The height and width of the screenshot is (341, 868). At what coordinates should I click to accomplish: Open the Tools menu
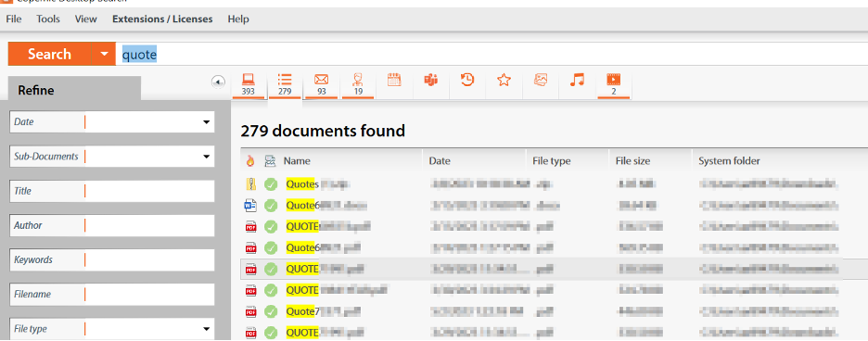pos(48,19)
